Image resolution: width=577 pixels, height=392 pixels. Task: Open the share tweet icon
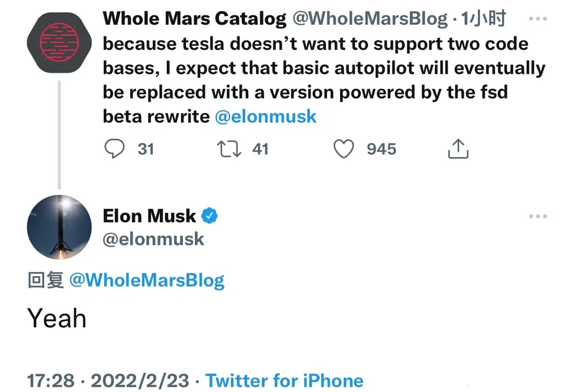458,149
